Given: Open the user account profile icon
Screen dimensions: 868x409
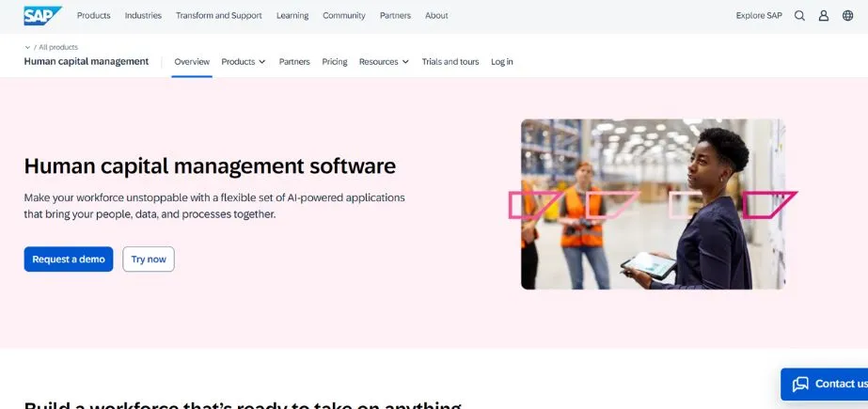Looking at the screenshot, I should (x=824, y=15).
